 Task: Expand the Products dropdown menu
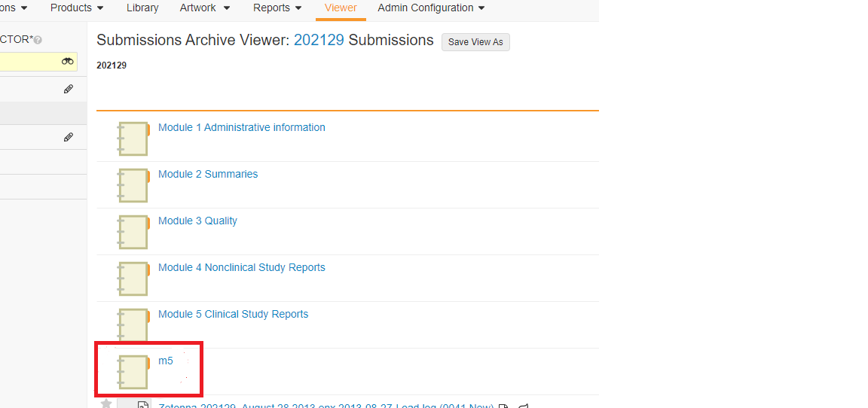click(x=77, y=8)
